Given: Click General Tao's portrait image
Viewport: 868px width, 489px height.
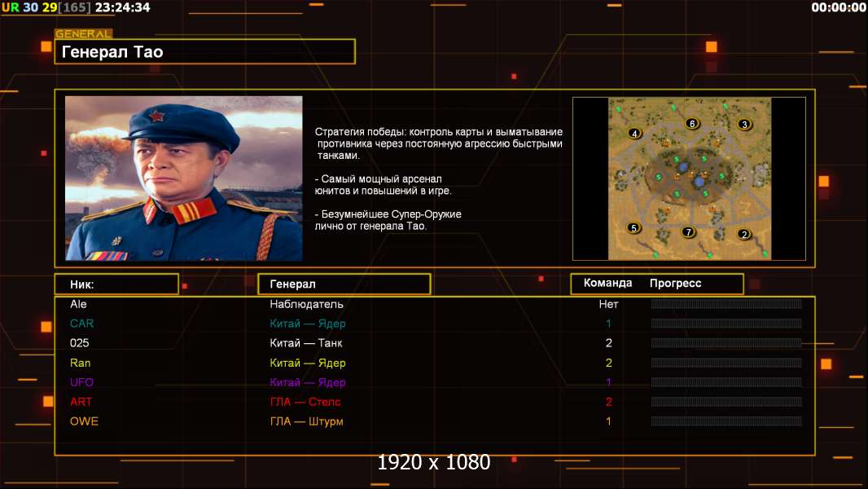Looking at the screenshot, I should coord(184,178).
